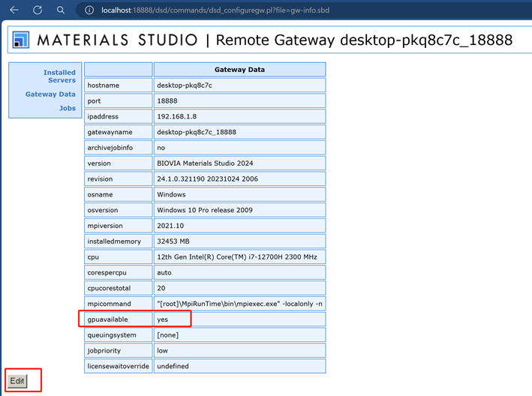Image resolution: width=532 pixels, height=396 pixels.
Task: Select the cpucorestotal label cell
Action: coord(118,288)
